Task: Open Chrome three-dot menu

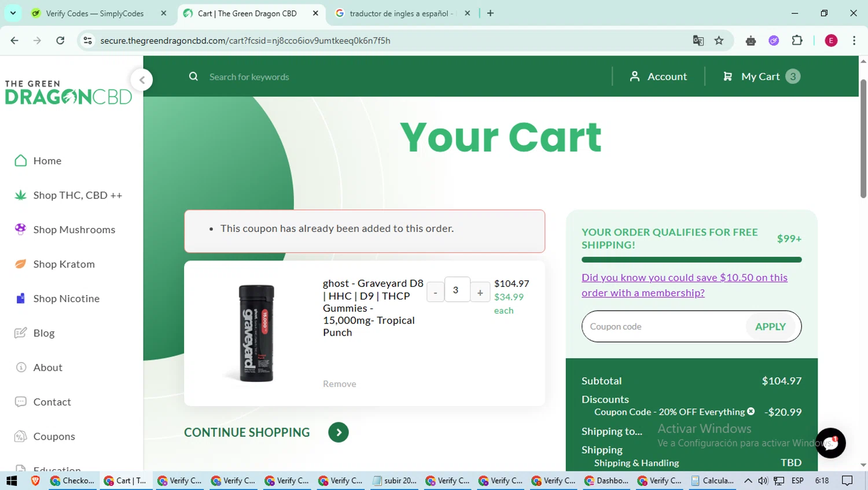Action: [854, 40]
